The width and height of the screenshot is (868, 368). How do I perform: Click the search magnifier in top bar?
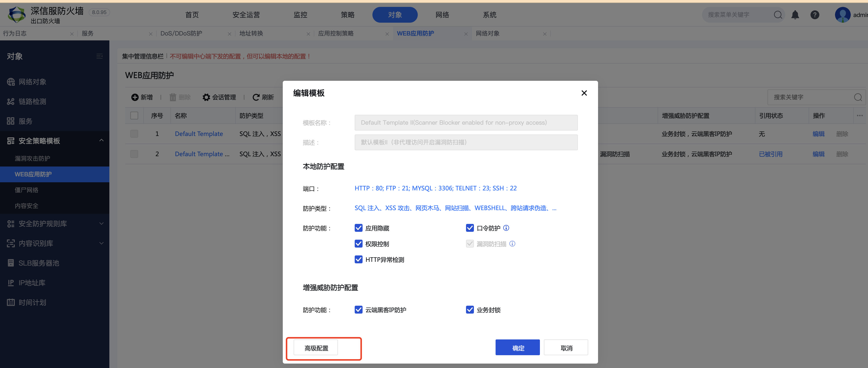pos(778,15)
